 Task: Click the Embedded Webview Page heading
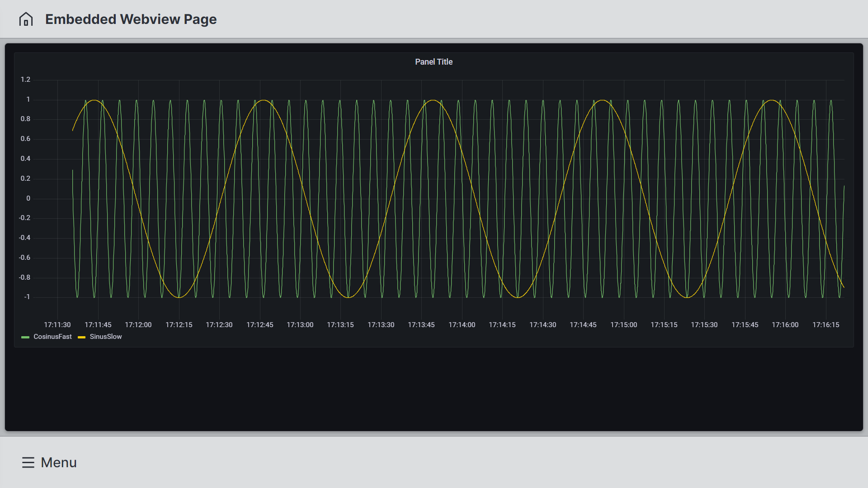coord(131,19)
